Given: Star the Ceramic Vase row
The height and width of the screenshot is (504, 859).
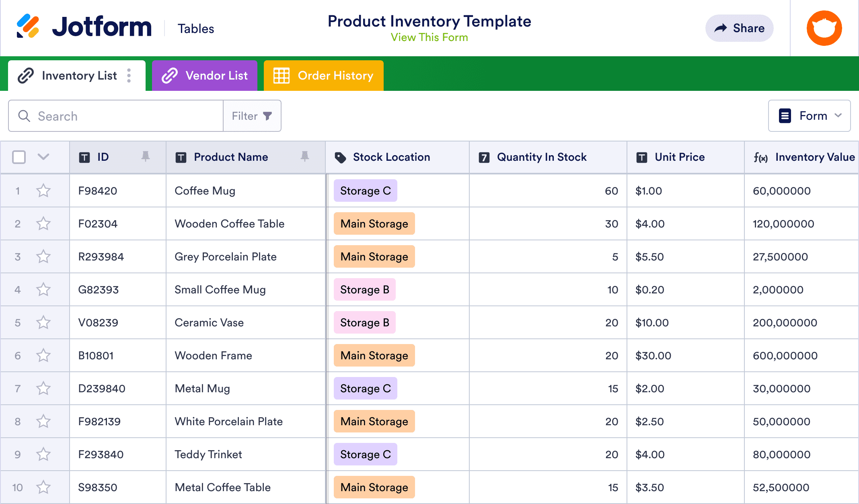Looking at the screenshot, I should click(43, 322).
